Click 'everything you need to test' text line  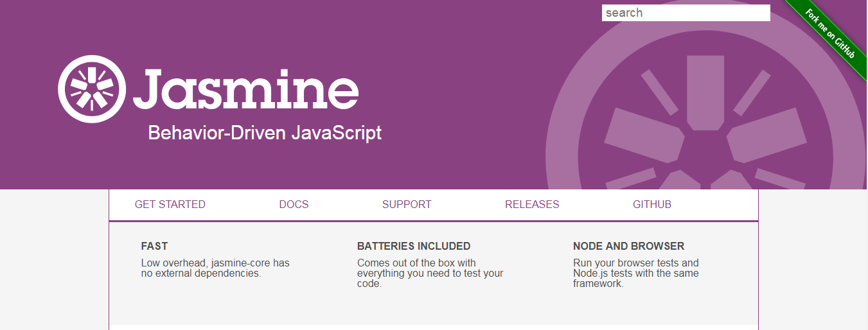coord(430,273)
